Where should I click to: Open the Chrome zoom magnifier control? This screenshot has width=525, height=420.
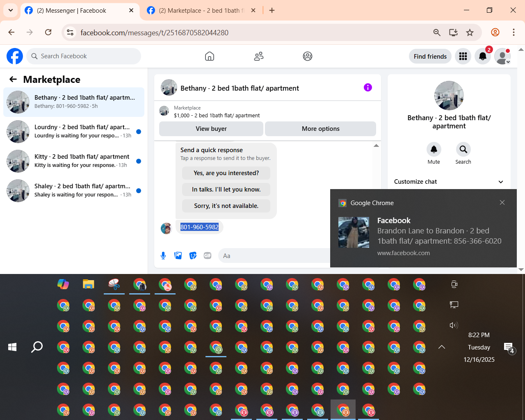(437, 32)
